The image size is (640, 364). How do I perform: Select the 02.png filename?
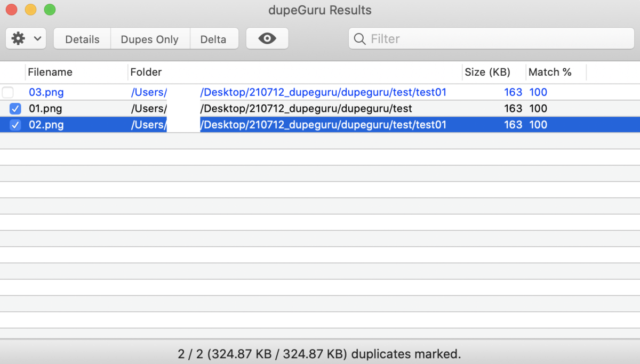coord(46,125)
